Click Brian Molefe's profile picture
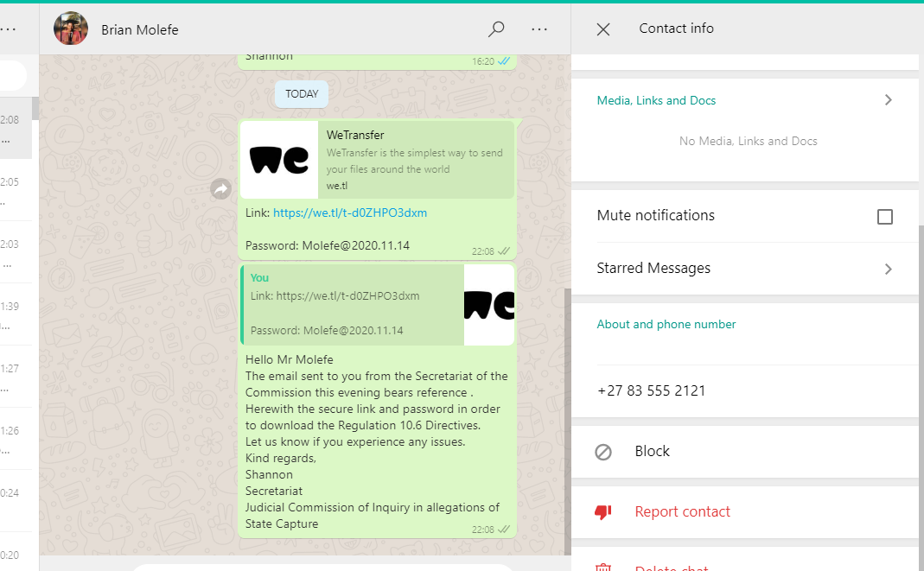Viewport: 924px width, 571px height. (x=70, y=29)
